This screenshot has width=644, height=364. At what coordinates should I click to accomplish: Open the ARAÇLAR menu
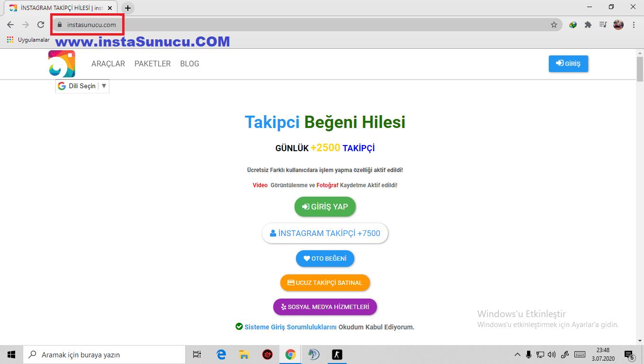point(108,64)
